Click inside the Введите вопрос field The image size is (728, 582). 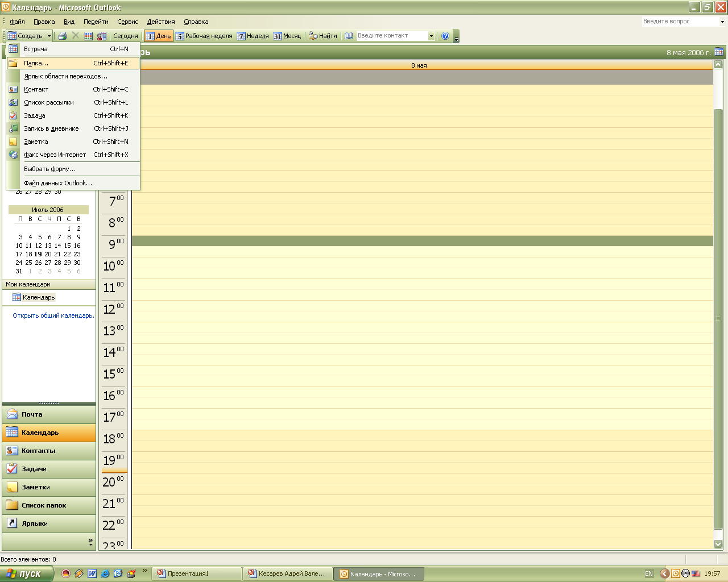coord(680,22)
